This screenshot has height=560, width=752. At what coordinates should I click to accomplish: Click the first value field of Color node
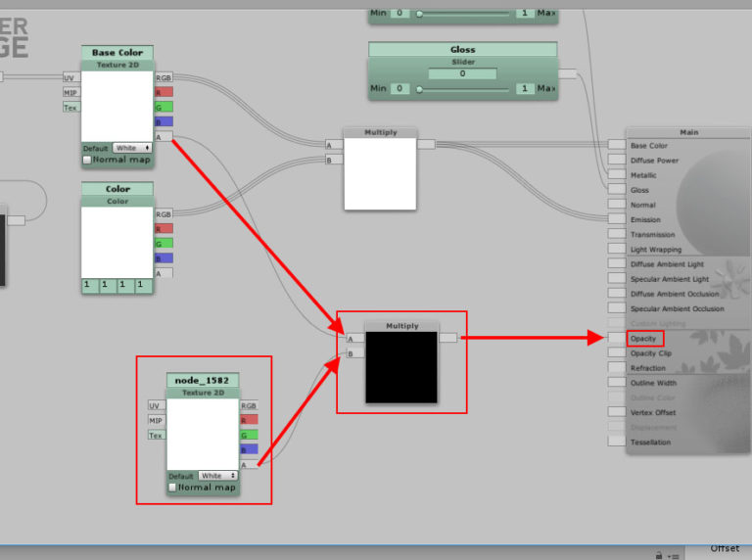click(x=87, y=284)
